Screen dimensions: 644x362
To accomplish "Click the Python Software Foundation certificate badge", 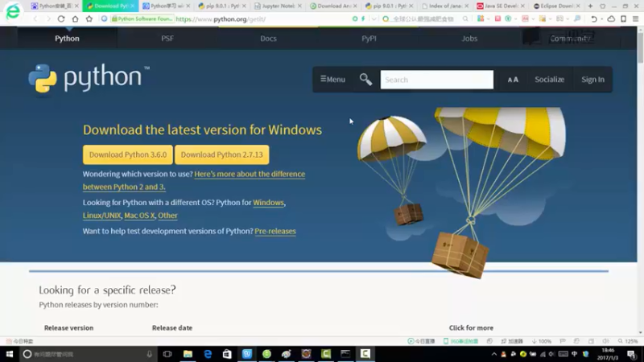I will click(142, 19).
